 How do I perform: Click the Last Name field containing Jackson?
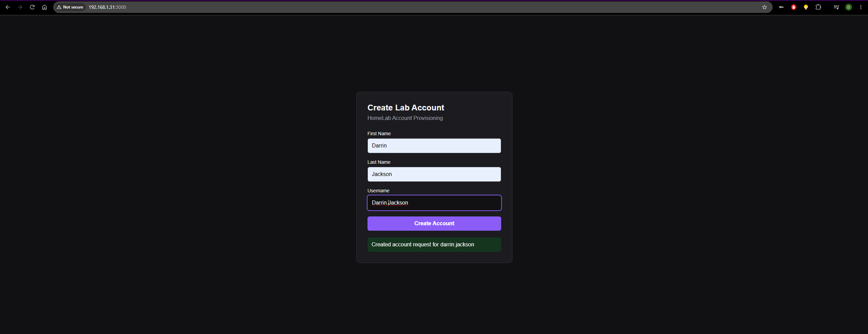pyautogui.click(x=434, y=174)
